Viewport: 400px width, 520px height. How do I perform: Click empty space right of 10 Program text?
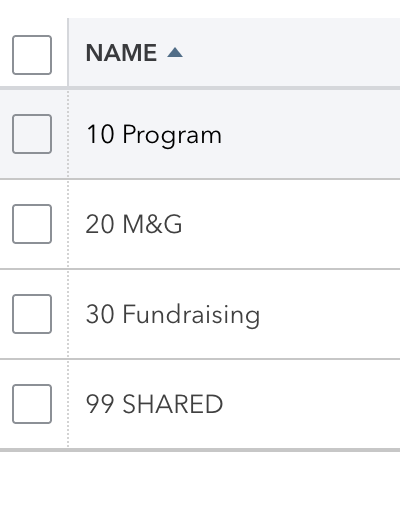(310, 134)
